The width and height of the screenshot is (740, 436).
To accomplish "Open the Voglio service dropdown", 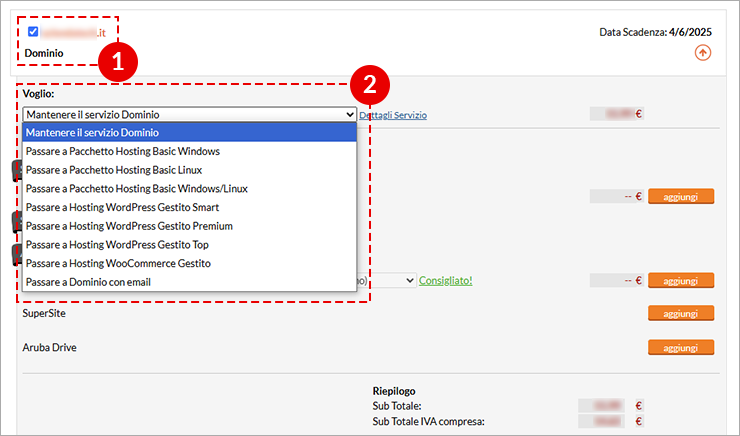I will [x=190, y=114].
